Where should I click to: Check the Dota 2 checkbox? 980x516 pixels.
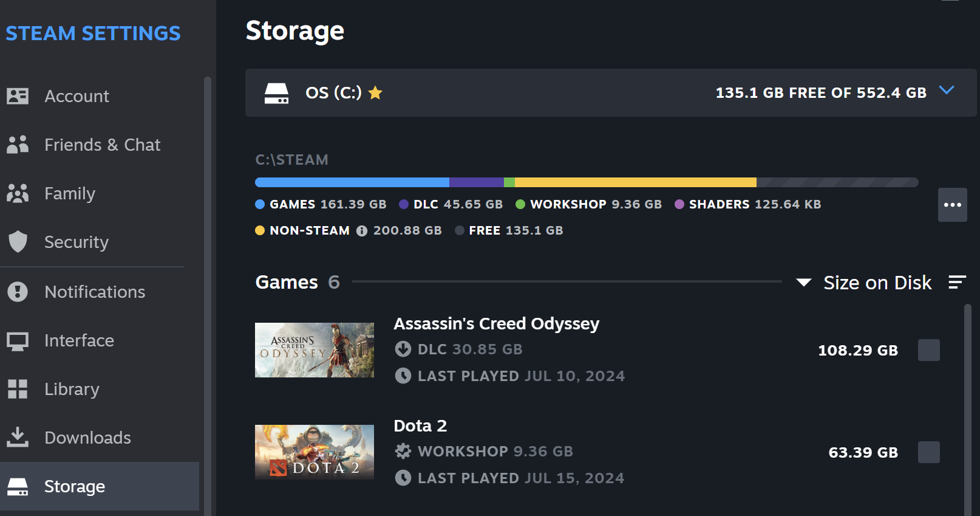(x=929, y=452)
